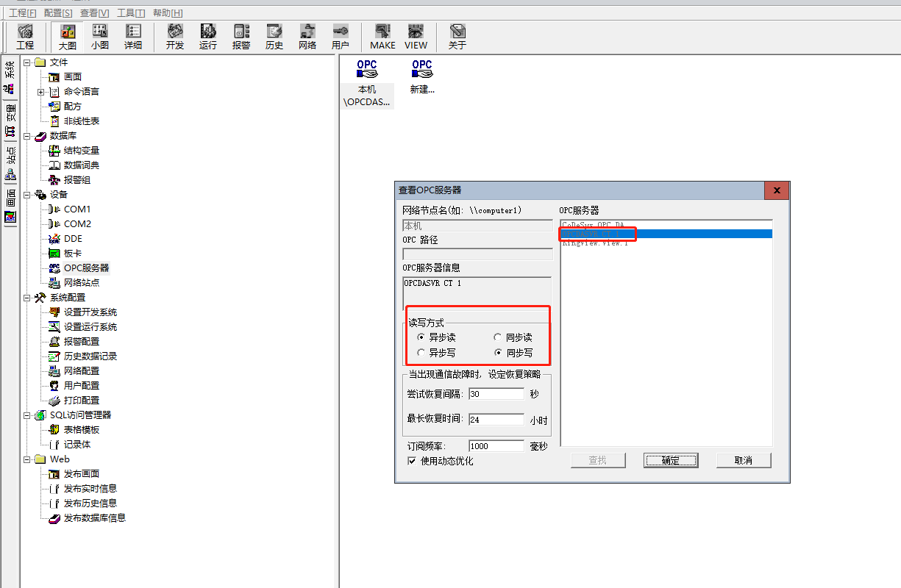
Task: Select 同步写 radio button
Action: point(497,353)
